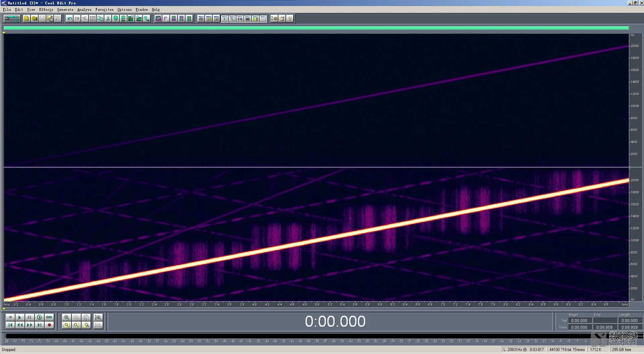Click the red Record button
Viewport: 644px width, 354px height.
pyautogui.click(x=49, y=325)
